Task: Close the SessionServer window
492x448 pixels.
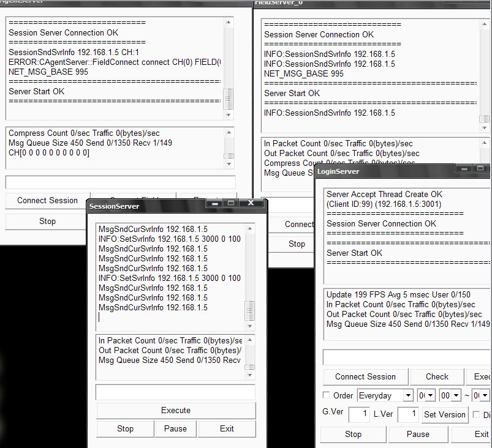Action: point(251,203)
